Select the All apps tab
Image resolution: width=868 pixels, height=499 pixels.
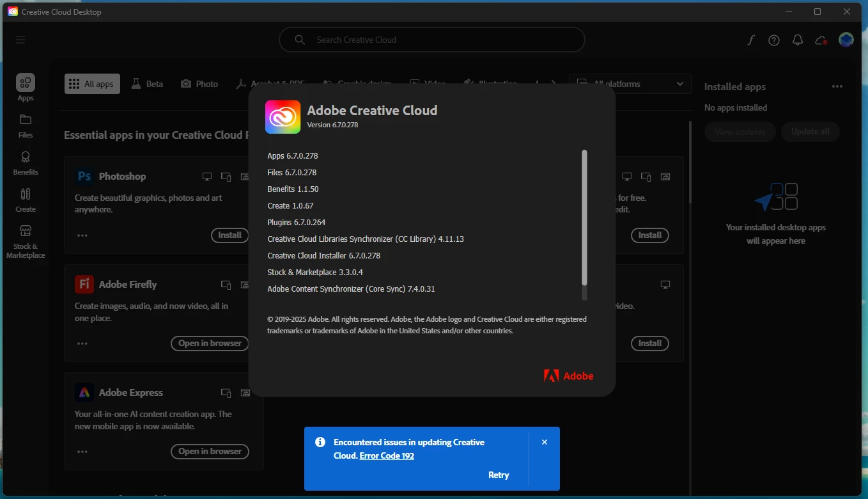(92, 84)
